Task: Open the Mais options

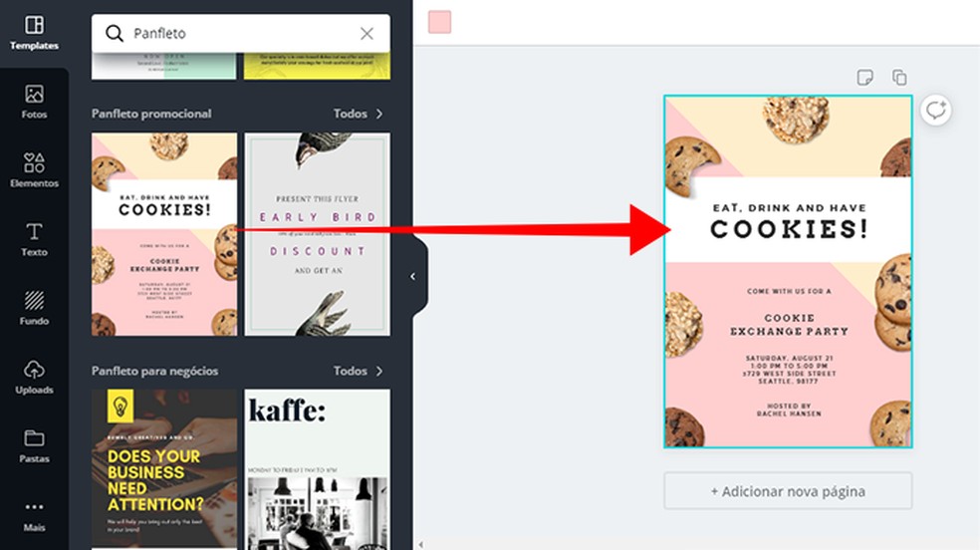Action: (x=34, y=516)
